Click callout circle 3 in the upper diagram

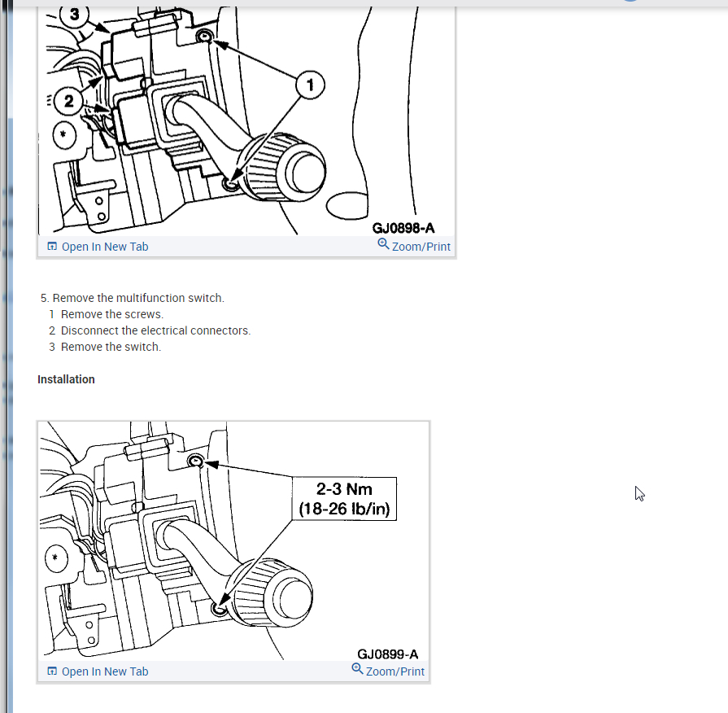click(75, 15)
